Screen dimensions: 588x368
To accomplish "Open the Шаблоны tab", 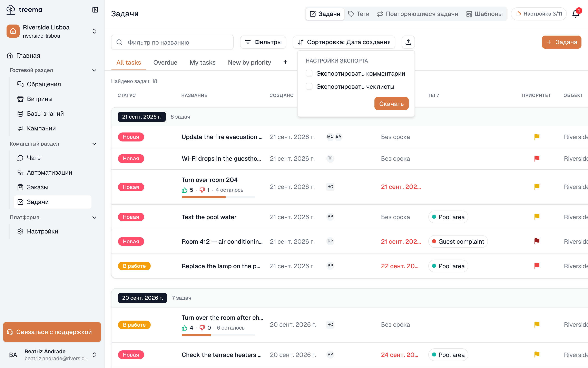I will click(484, 14).
